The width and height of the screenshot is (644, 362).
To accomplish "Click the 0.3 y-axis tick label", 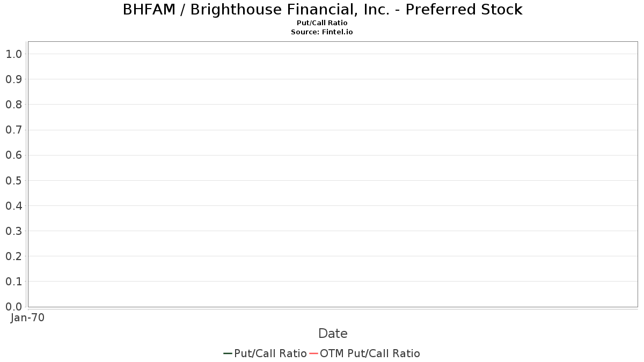I will [x=13, y=231].
